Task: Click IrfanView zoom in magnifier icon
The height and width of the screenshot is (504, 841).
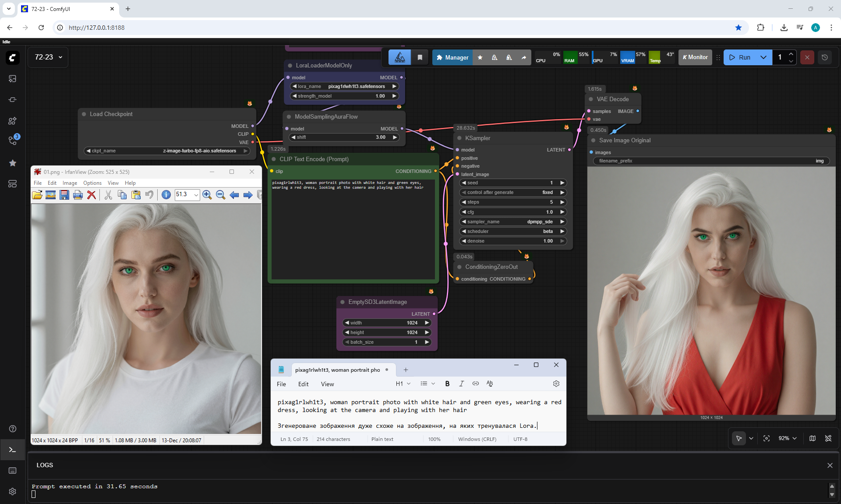Action: tap(207, 195)
